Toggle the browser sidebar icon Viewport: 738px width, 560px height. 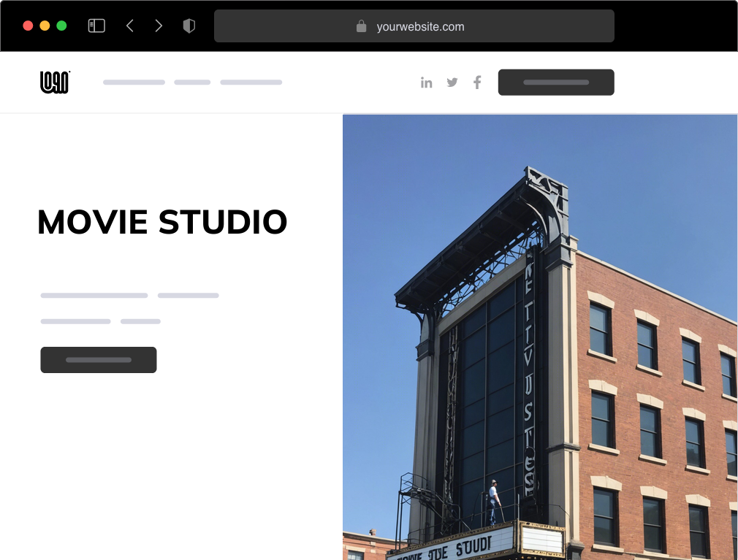point(96,25)
